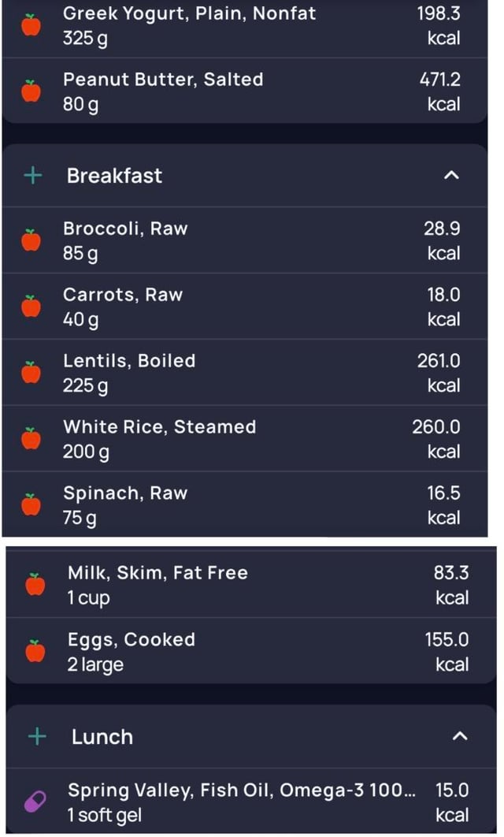504x837 pixels.
Task: Click the apple icon next to Eggs
Action: pyautogui.click(x=35, y=652)
